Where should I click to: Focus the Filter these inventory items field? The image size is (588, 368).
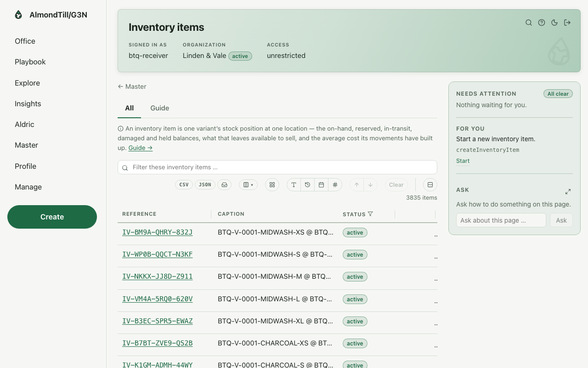click(x=277, y=167)
